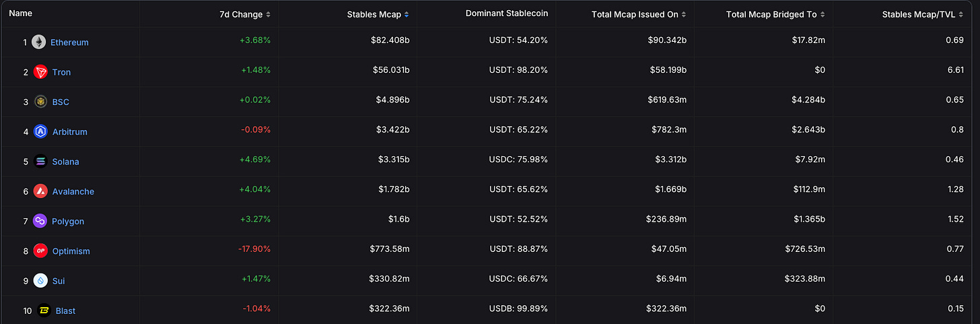Click the Ethereum chain logo icon
The width and height of the screenshot is (980, 324).
38,42
